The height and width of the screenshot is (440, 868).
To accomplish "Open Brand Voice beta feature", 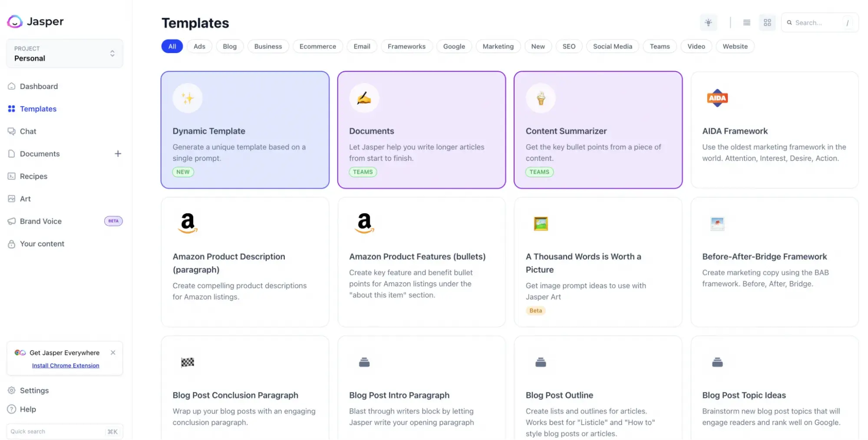I will coord(41,222).
